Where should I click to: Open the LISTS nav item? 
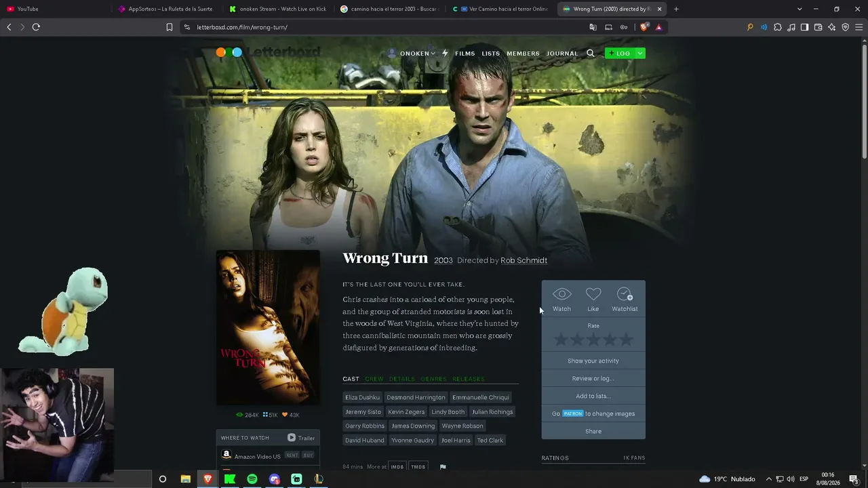491,54
